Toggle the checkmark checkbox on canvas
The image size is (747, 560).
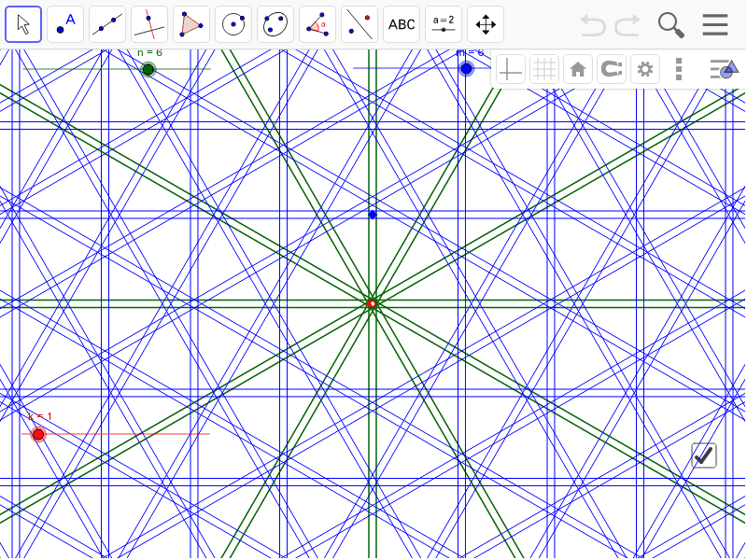704,455
